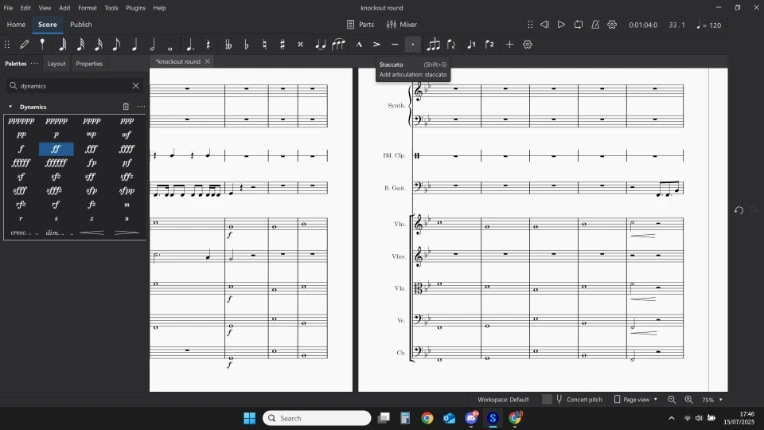
Task: Open Chrome from the Windows taskbar
Action: pyautogui.click(x=427, y=418)
